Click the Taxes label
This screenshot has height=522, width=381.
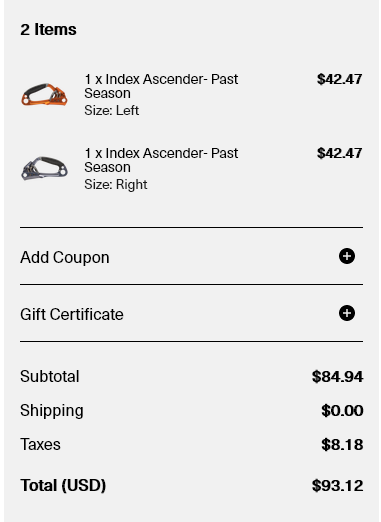point(40,445)
